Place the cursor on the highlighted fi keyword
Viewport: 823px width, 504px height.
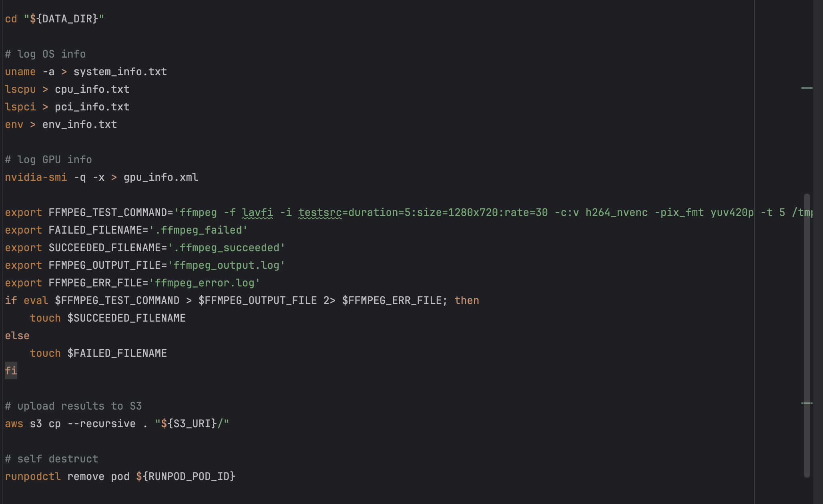point(11,371)
